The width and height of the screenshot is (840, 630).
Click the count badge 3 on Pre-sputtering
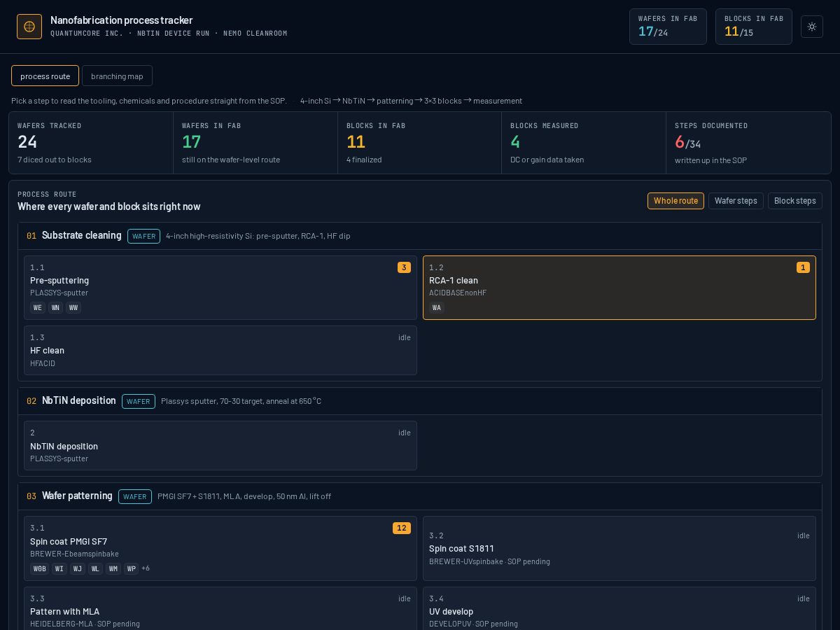[x=404, y=267]
